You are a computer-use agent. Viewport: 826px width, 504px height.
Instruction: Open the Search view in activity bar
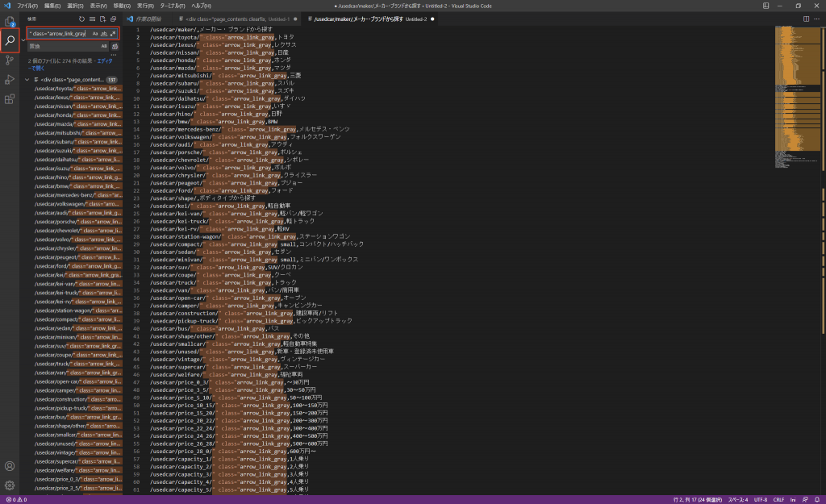click(x=10, y=40)
